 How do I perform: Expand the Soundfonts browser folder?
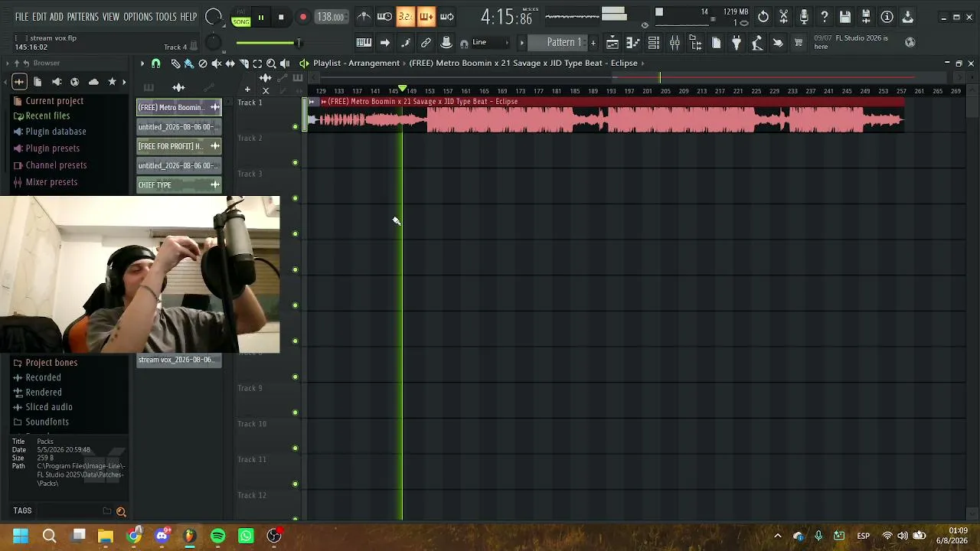[x=47, y=422]
